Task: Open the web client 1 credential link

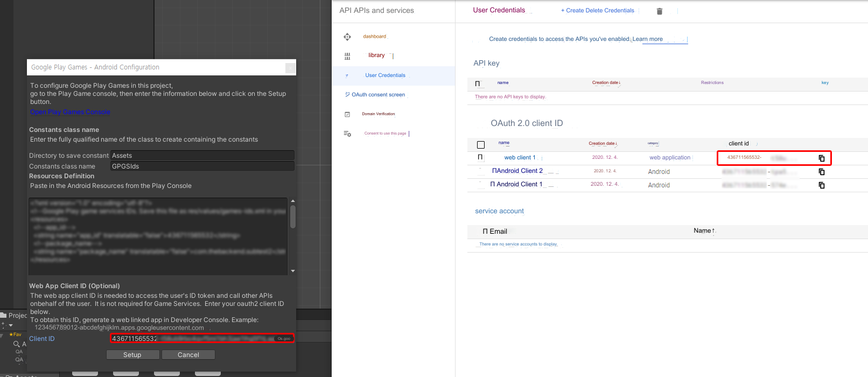Action: click(x=520, y=158)
